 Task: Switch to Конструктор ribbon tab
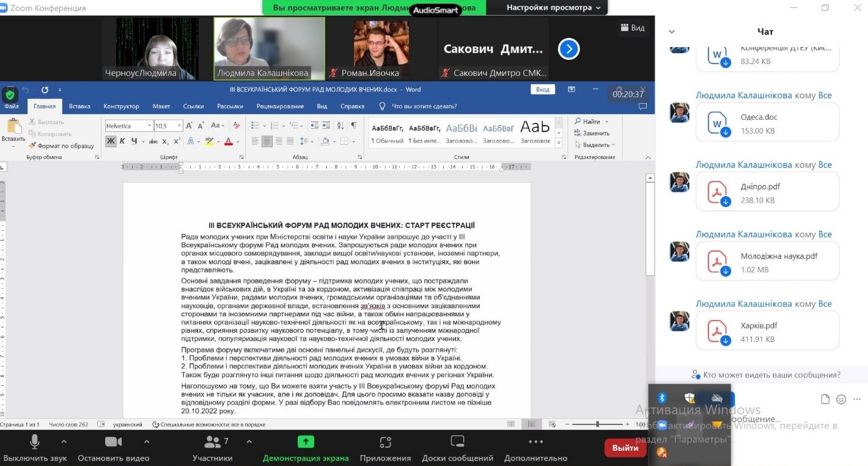[121, 106]
